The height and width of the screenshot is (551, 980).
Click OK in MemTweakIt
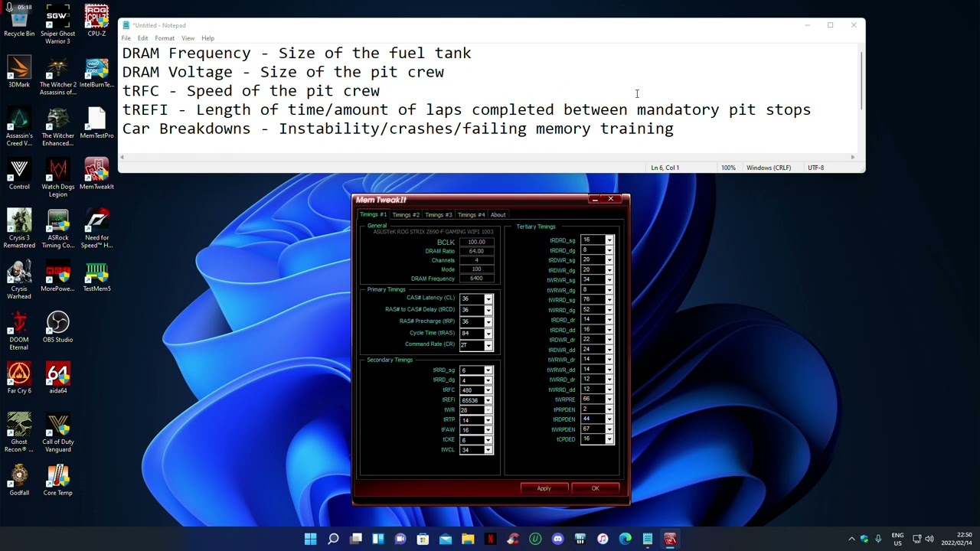(x=595, y=488)
